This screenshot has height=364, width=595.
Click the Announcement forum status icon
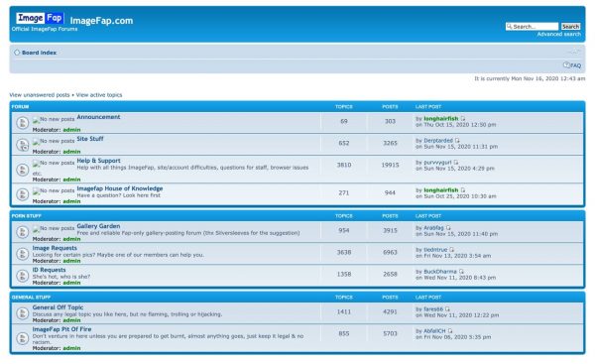(23, 123)
